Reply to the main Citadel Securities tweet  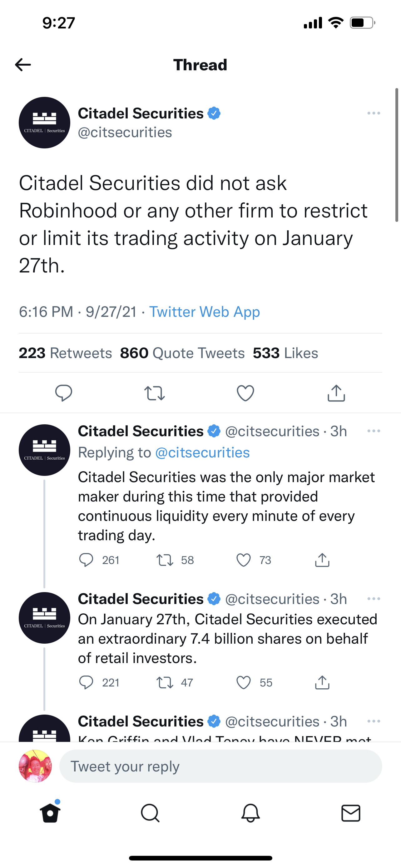[64, 393]
